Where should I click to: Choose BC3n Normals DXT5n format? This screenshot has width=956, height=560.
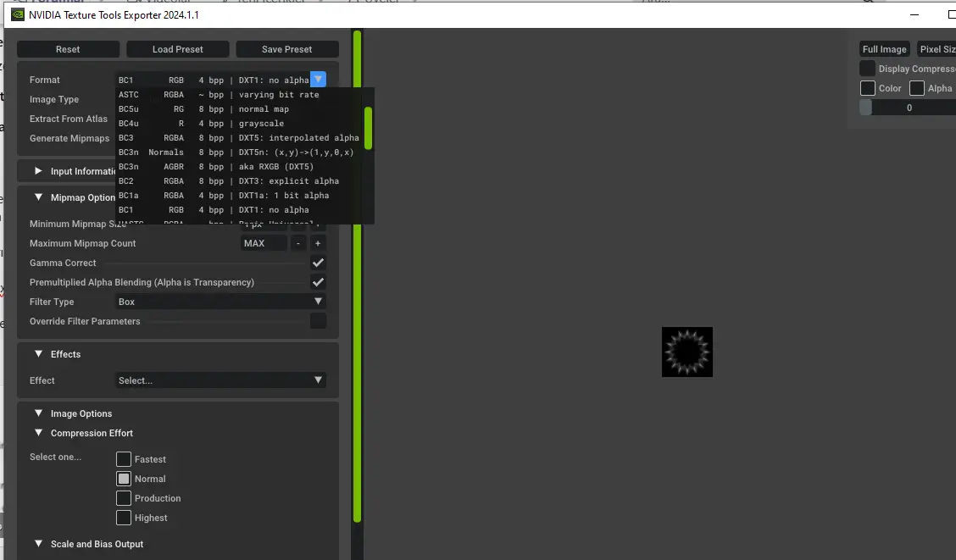[238, 152]
